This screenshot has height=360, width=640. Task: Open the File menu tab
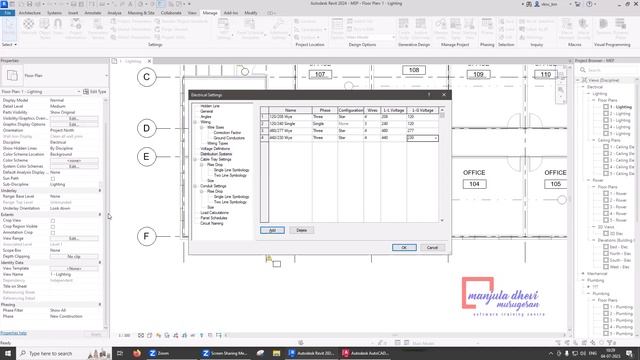point(7,13)
